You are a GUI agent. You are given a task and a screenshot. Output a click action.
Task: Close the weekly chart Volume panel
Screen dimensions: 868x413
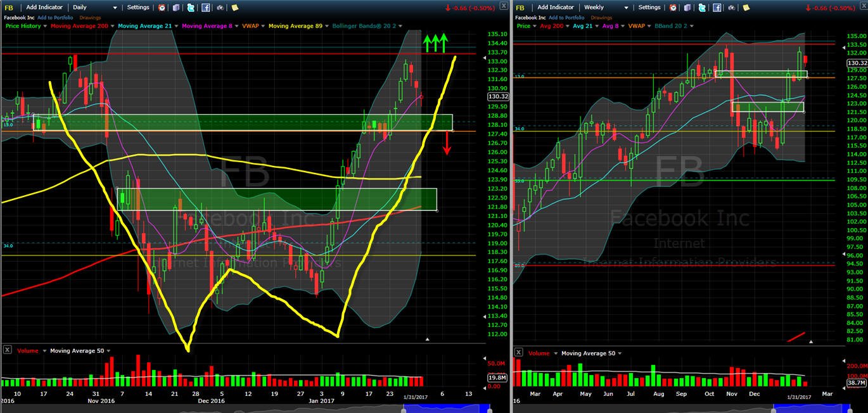point(518,352)
